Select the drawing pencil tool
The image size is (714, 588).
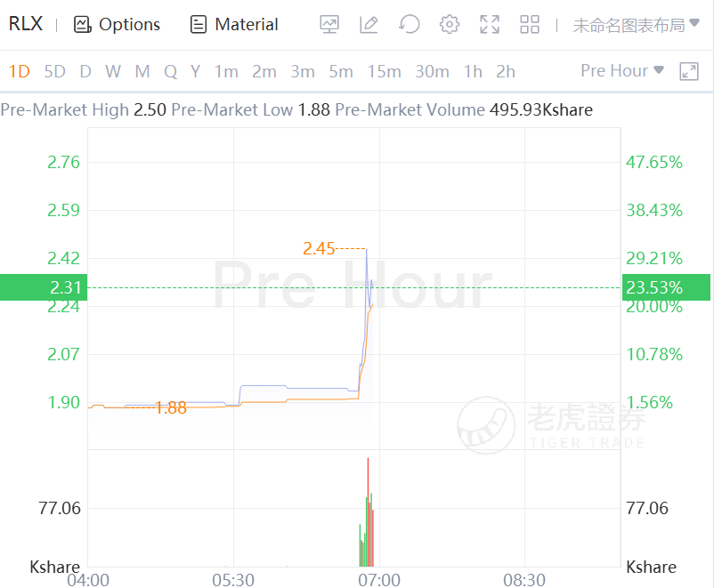(x=369, y=24)
